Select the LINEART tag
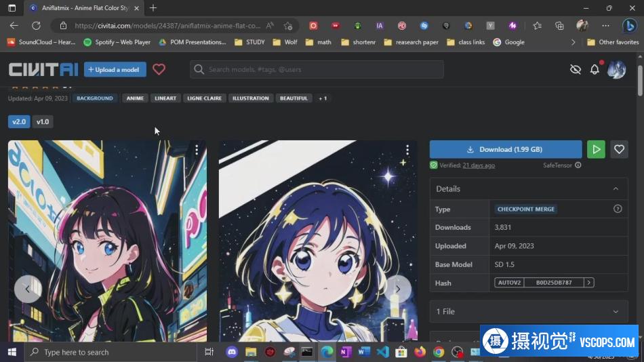The image size is (644, 362). pyautogui.click(x=165, y=98)
